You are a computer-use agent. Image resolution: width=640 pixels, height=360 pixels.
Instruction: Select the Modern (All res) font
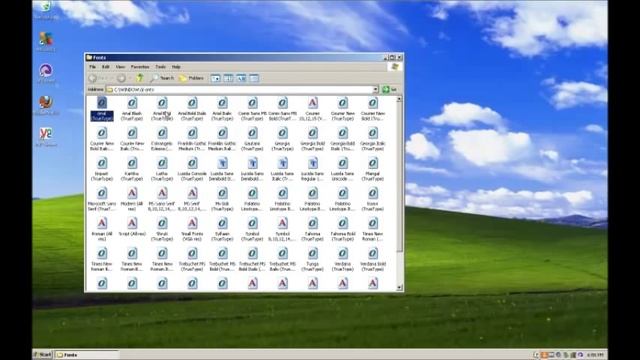pos(132,199)
